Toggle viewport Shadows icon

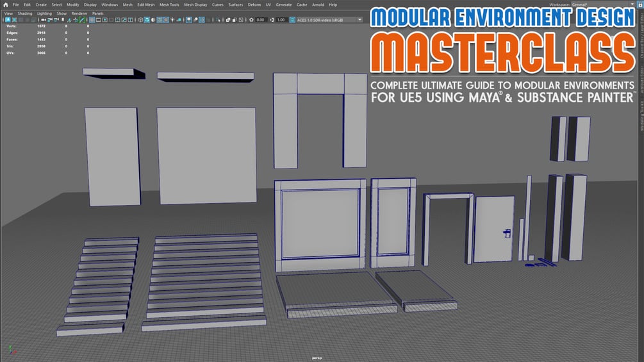[179, 20]
